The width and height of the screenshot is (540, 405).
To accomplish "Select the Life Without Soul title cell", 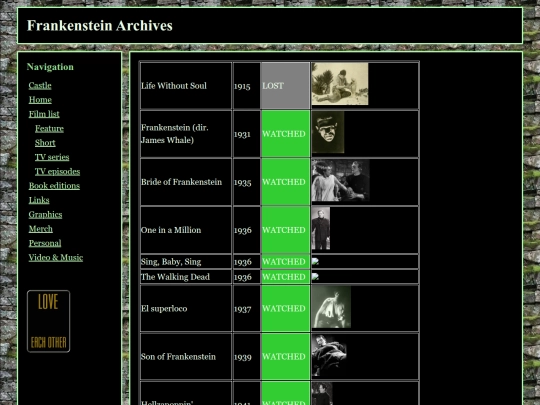I will pos(186,86).
